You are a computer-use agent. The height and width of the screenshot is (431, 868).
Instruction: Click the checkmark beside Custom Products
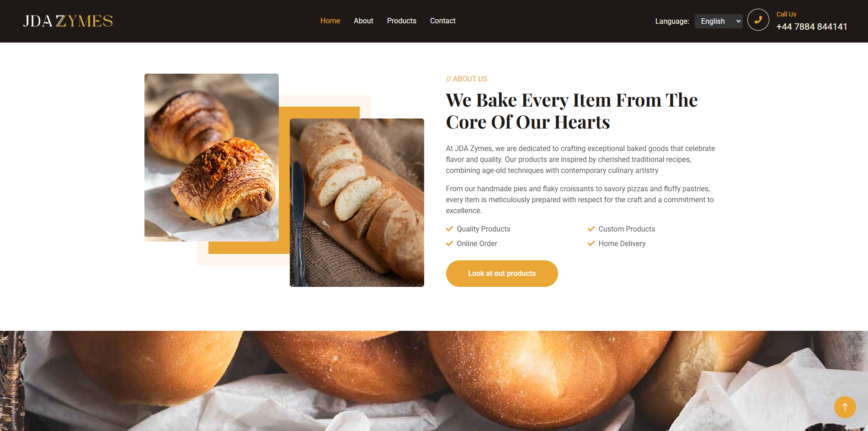click(591, 229)
